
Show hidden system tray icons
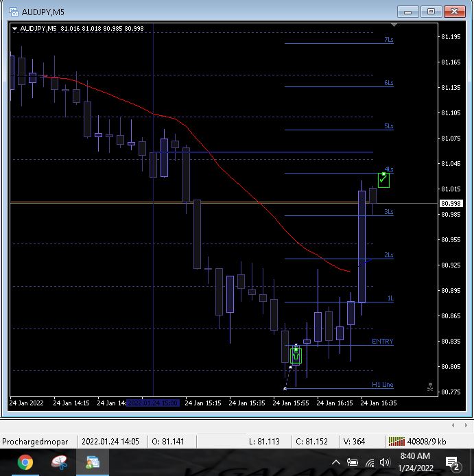pos(336,462)
